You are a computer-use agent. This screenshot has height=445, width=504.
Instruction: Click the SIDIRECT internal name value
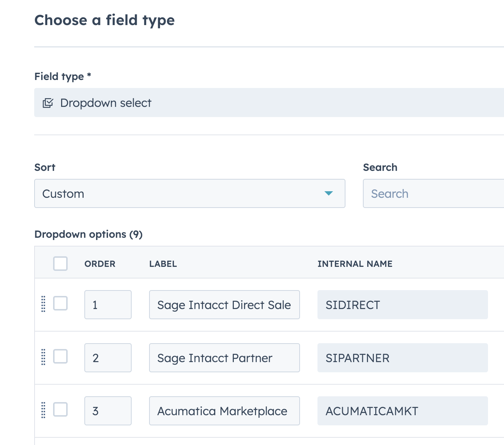(403, 305)
